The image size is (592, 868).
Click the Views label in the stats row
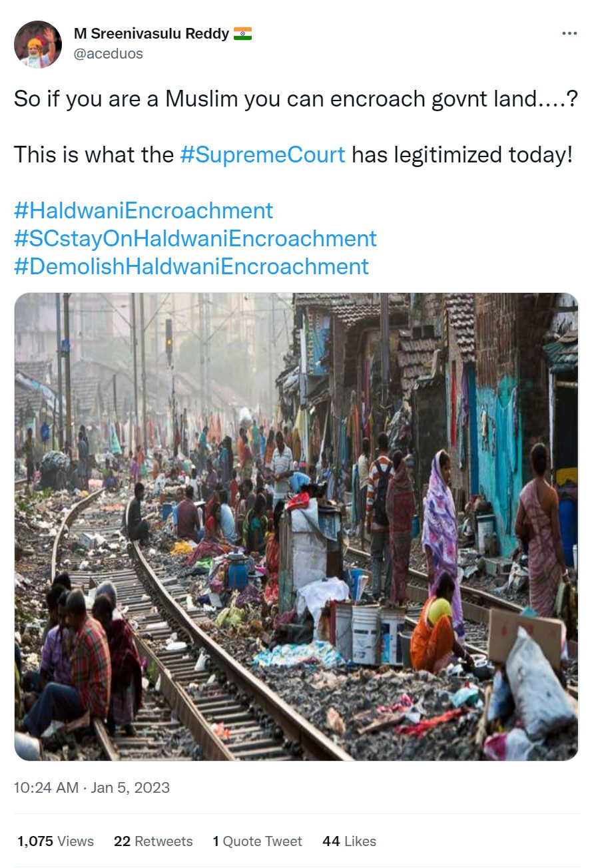coord(75,841)
